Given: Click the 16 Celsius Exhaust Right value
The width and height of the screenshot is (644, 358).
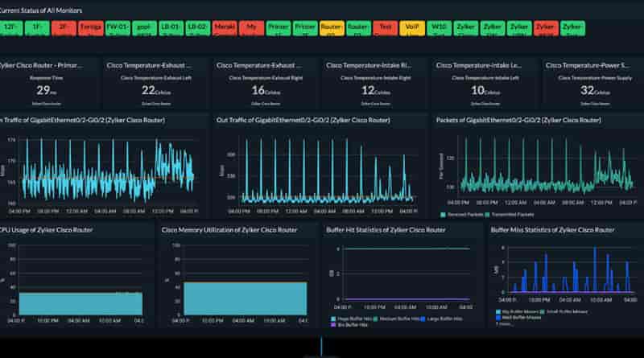Looking at the screenshot, I should [x=266, y=90].
